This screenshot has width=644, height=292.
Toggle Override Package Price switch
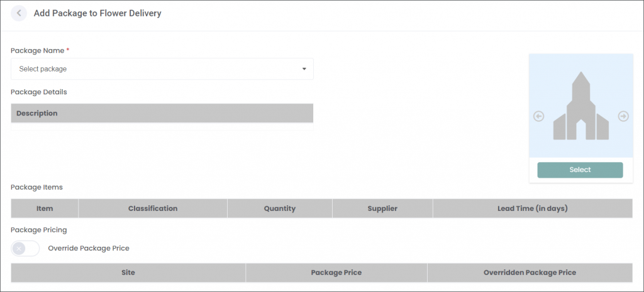25,249
